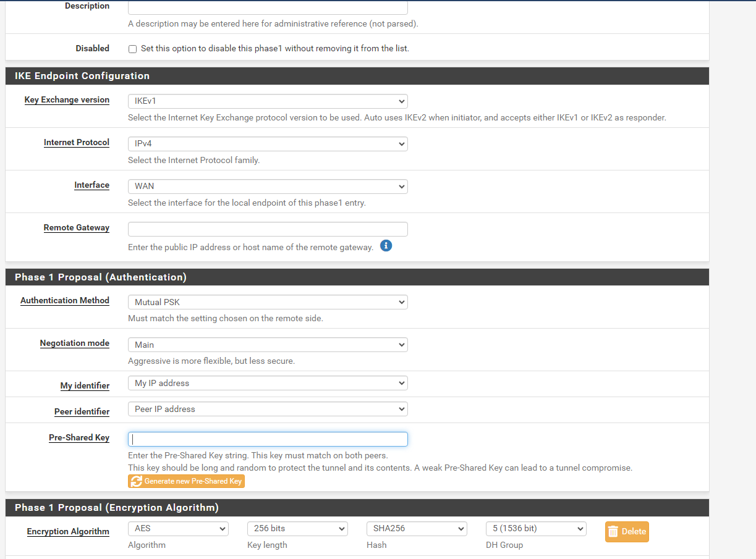
Task: Expand the DH Group 5 (1536 bit) dropdown
Action: (x=536, y=529)
